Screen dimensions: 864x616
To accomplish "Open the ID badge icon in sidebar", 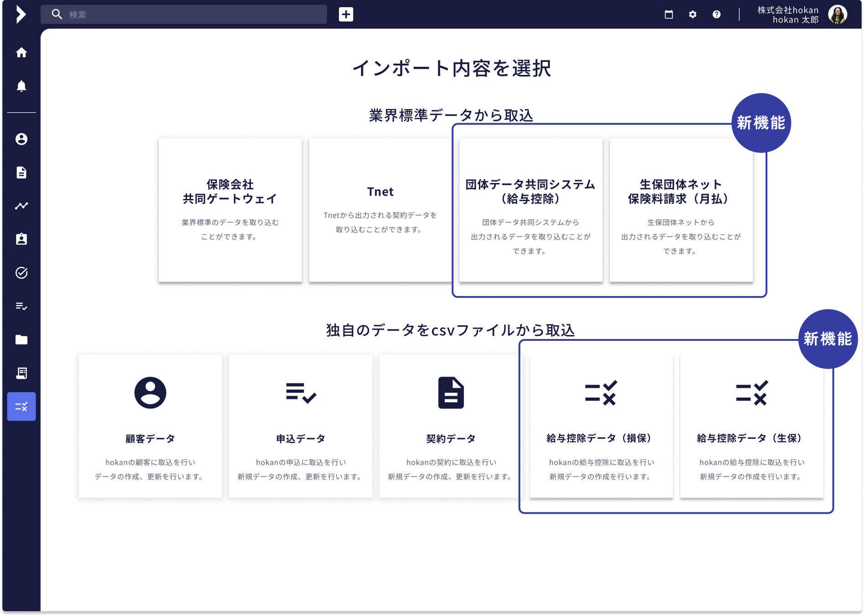I will tap(21, 239).
